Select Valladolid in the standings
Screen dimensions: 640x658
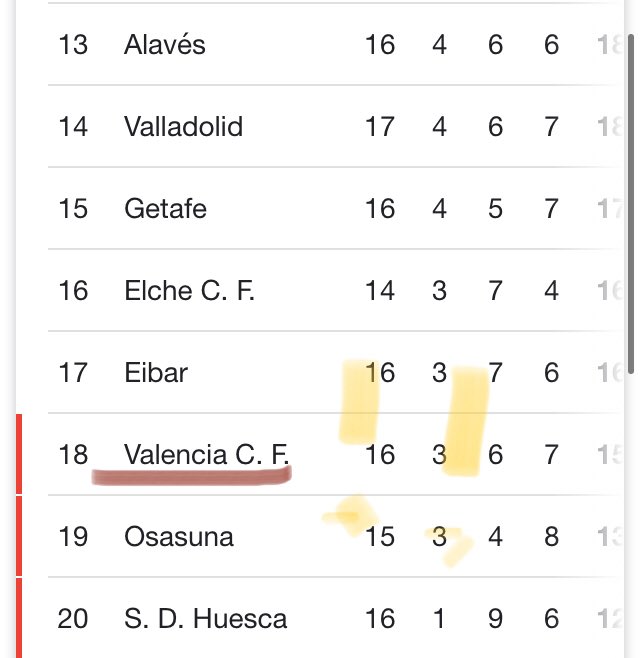(183, 127)
